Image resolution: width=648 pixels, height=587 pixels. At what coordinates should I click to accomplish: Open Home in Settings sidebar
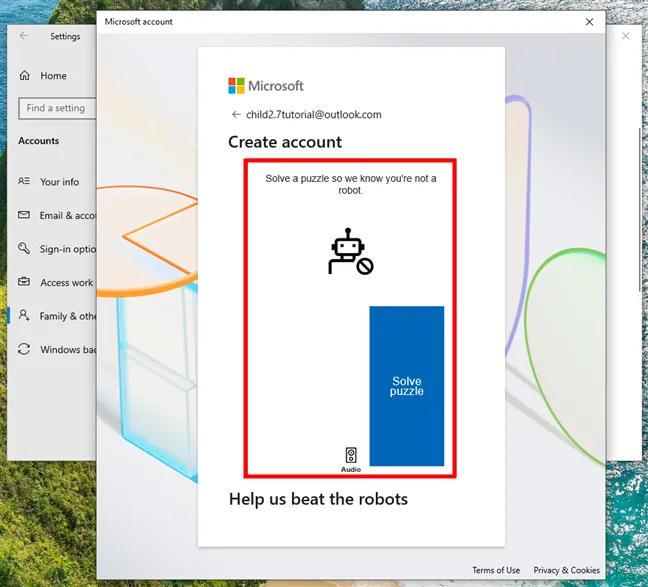52,76
